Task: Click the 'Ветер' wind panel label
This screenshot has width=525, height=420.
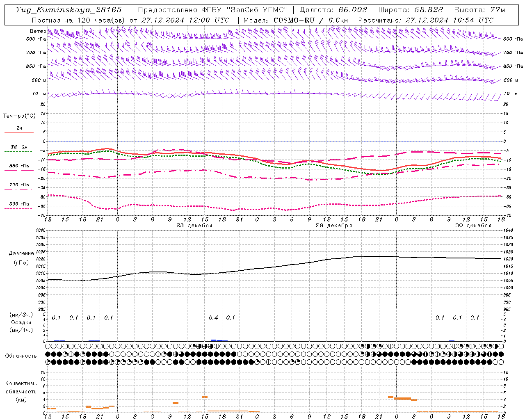Action: (38, 32)
